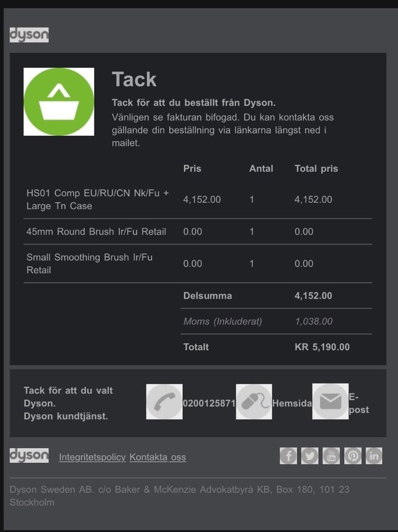The width and height of the screenshot is (398, 532).
Task: Click the Small Smoothing Brush item
Action: [89, 264]
